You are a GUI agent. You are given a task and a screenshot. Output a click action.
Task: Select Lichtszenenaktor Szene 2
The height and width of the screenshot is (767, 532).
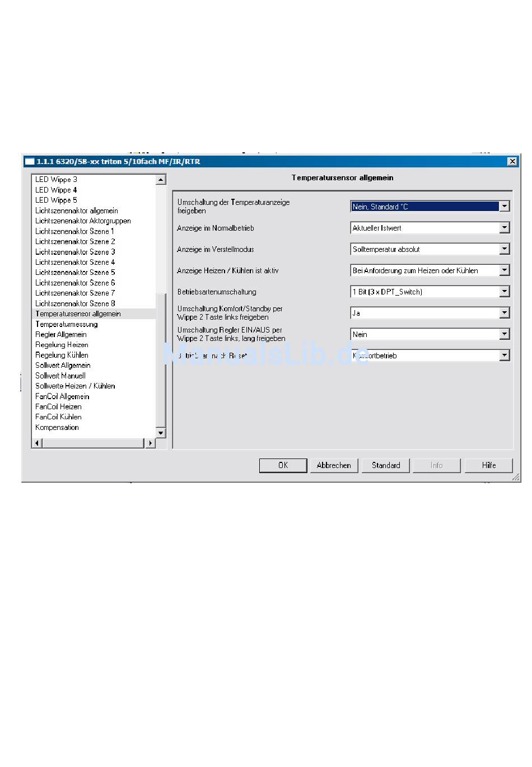pos(75,241)
